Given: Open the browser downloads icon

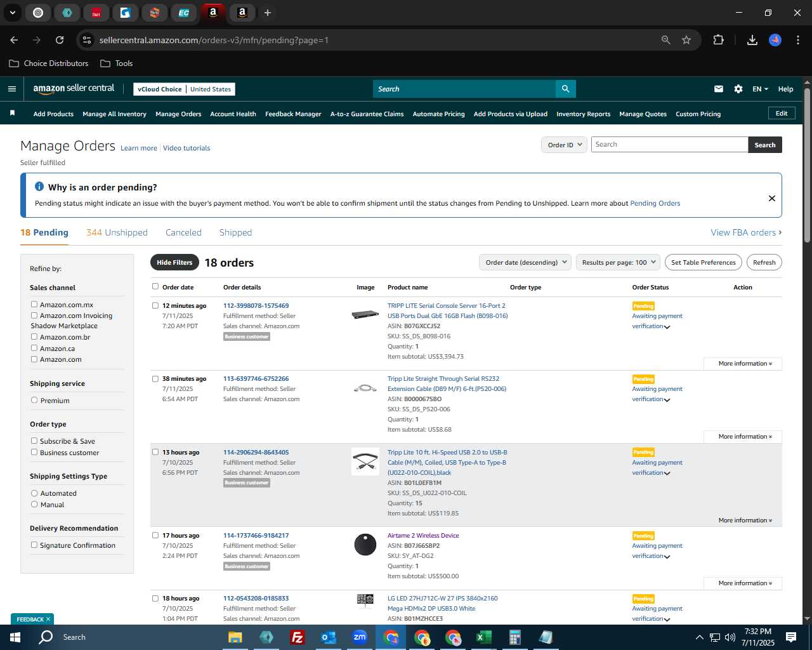Looking at the screenshot, I should 752,40.
